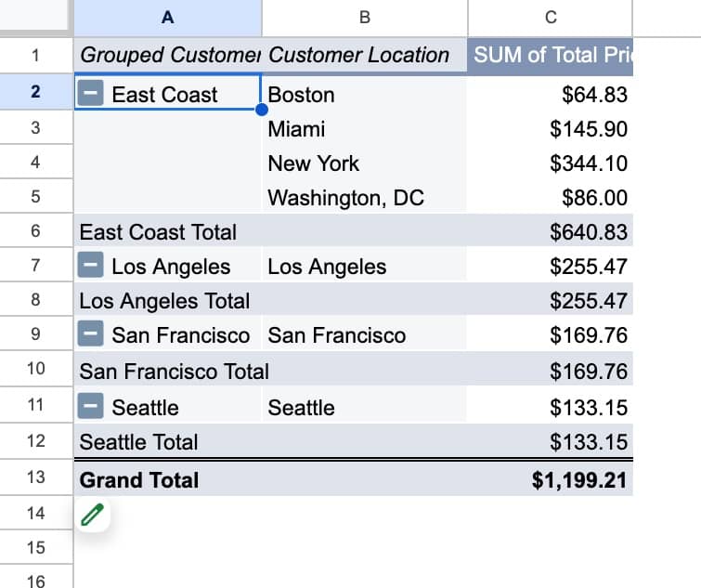This screenshot has height=588, width=701.
Task: Collapse the San Francisco group
Action: click(x=90, y=333)
